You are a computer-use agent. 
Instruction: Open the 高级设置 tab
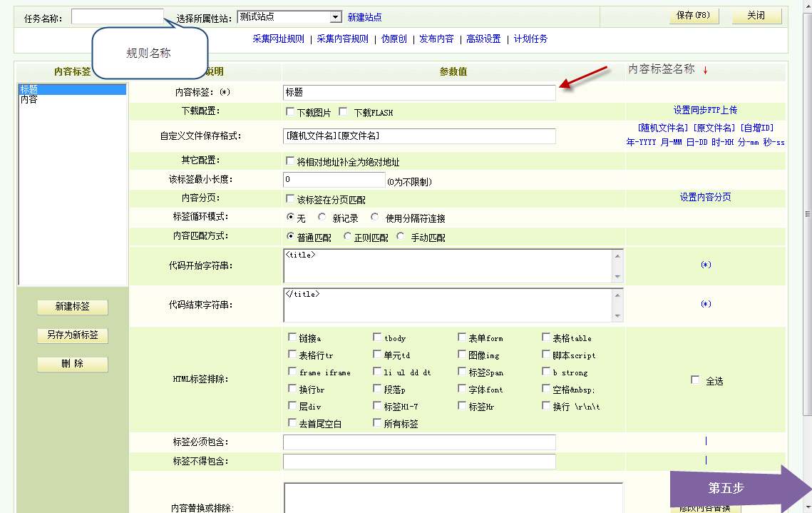pyautogui.click(x=483, y=39)
